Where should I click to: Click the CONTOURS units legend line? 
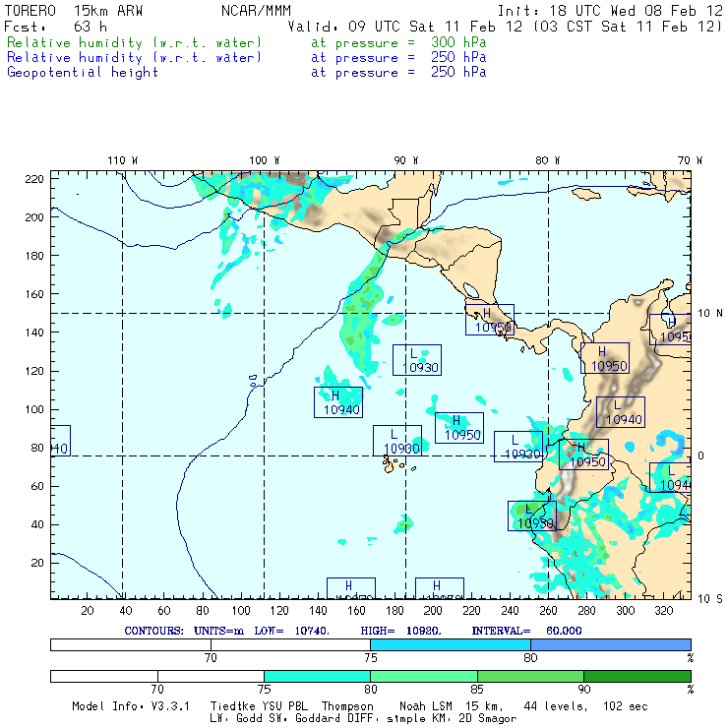coord(353,631)
